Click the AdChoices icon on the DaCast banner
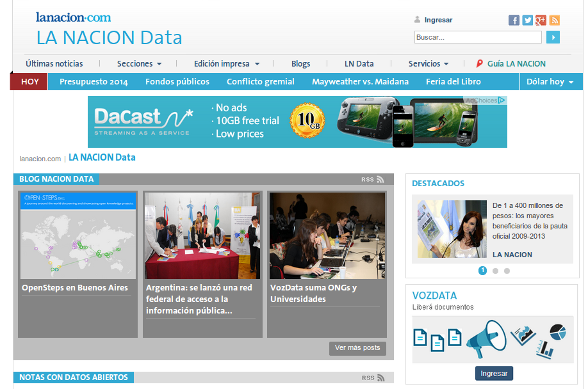Viewport: 588px width, 389px height. [x=502, y=100]
